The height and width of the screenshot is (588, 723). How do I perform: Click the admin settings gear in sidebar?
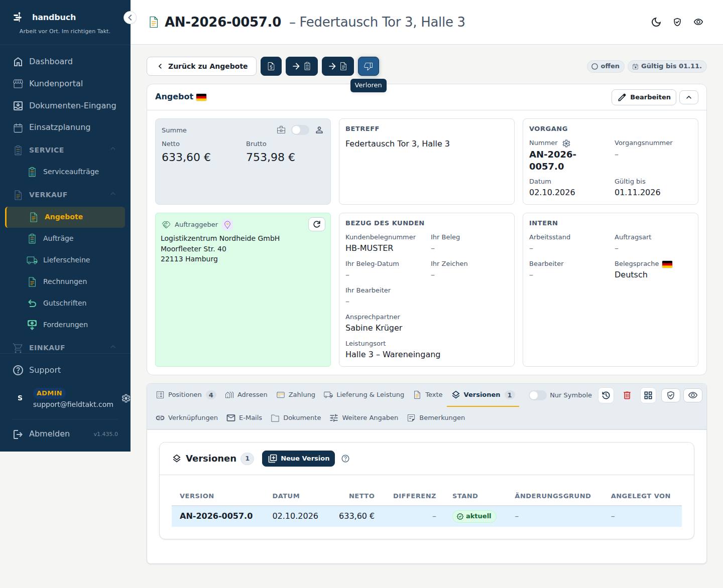(126, 398)
